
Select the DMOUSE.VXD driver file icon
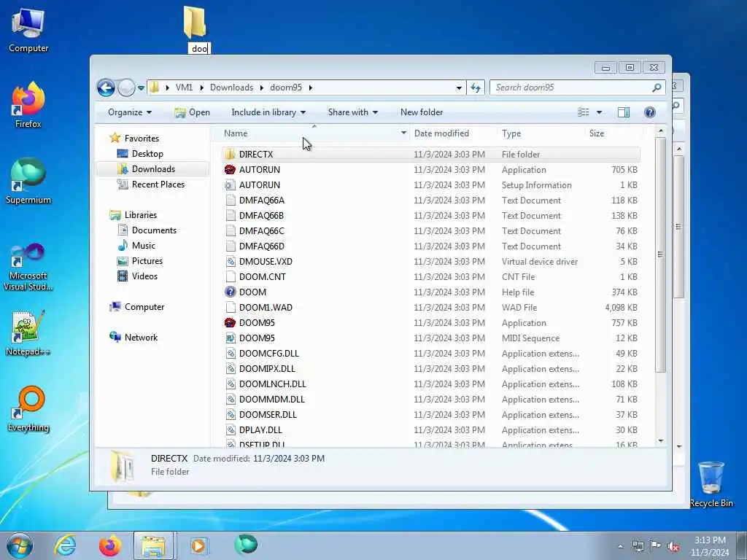[231, 262]
